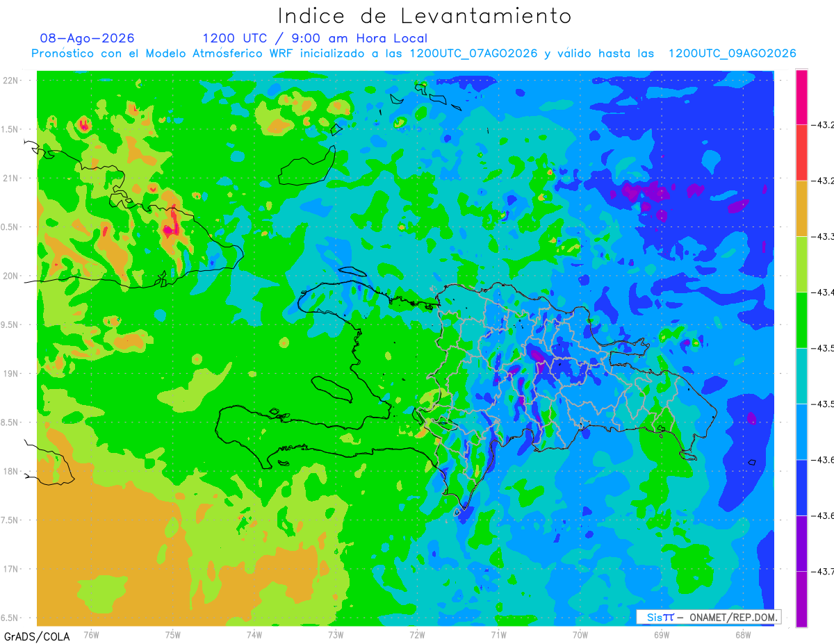The image size is (834, 644).
Task: Click the '73W' longitude label
Action: (336, 634)
